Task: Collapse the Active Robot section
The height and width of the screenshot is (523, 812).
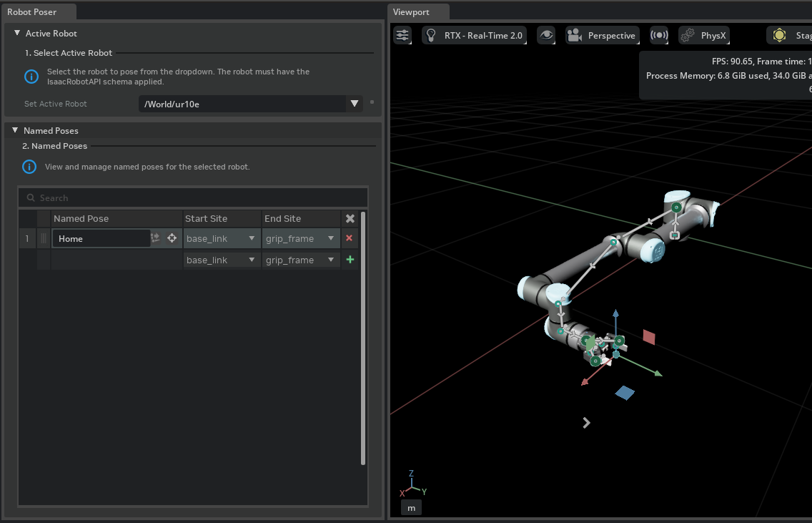Action: [x=17, y=33]
